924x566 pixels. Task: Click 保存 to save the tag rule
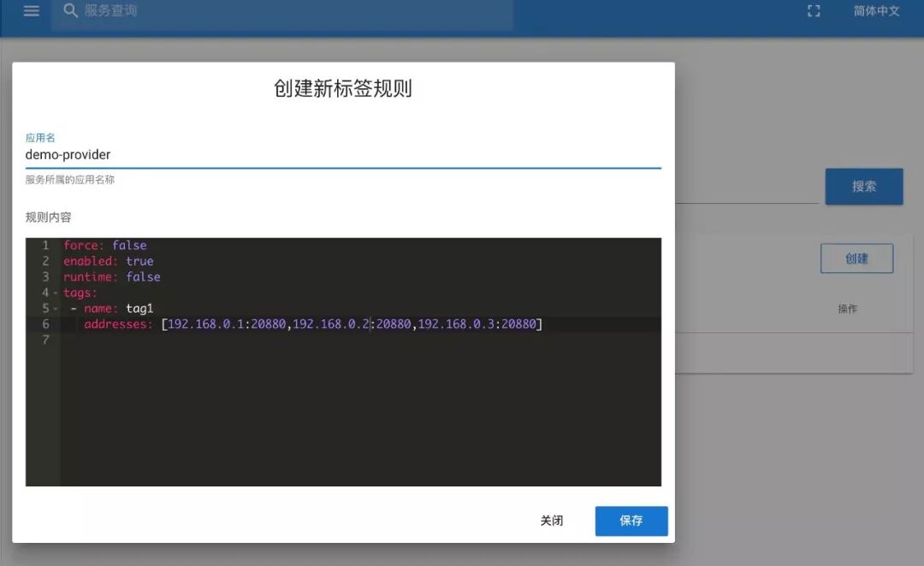[631, 521]
